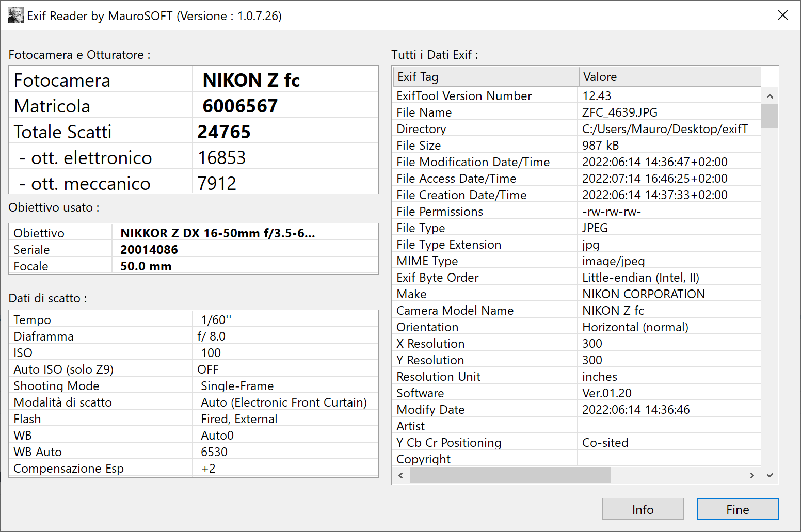The height and width of the screenshot is (532, 801).
Task: Click the Exif Reader app icon in title bar
Action: (15, 15)
